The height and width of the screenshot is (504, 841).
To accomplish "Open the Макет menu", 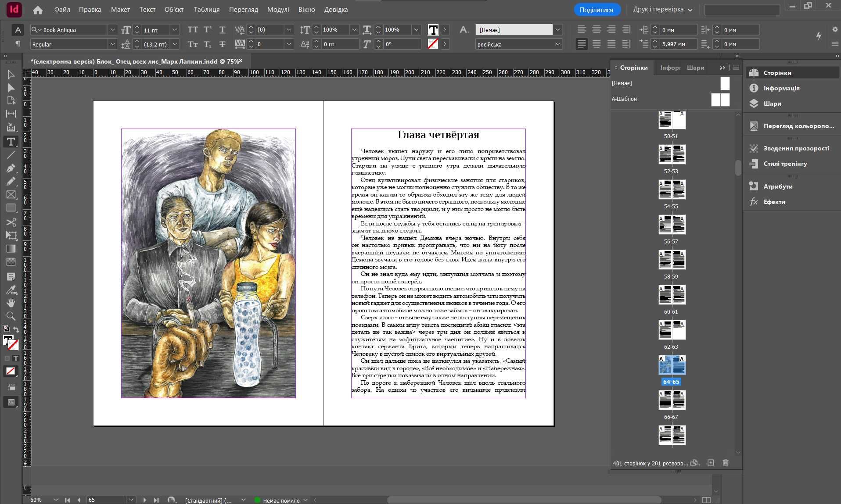I will click(120, 9).
